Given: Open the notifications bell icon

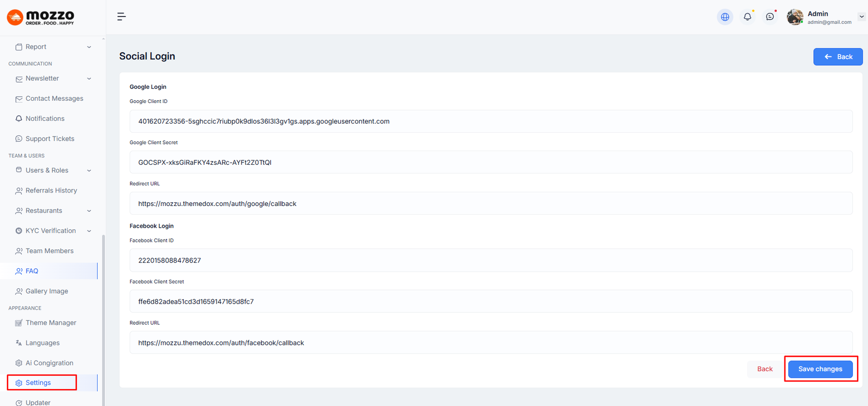Looking at the screenshot, I should point(747,17).
